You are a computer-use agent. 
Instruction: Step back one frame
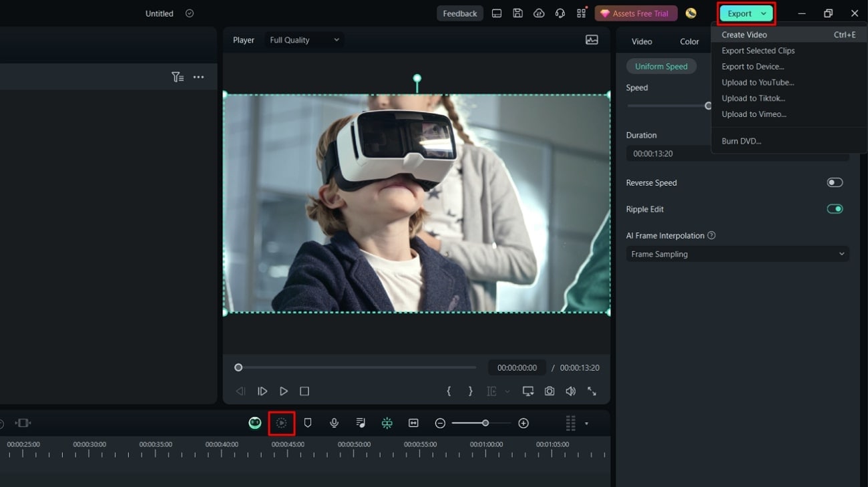241,391
